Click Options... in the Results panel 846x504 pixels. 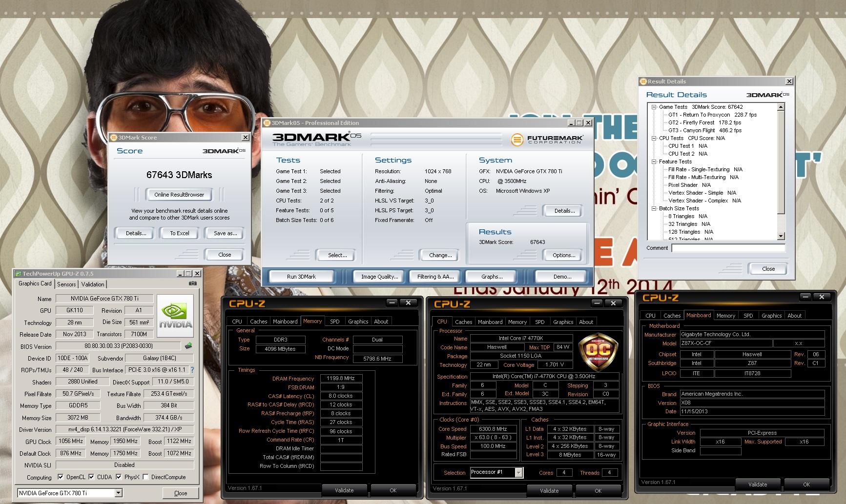click(564, 255)
